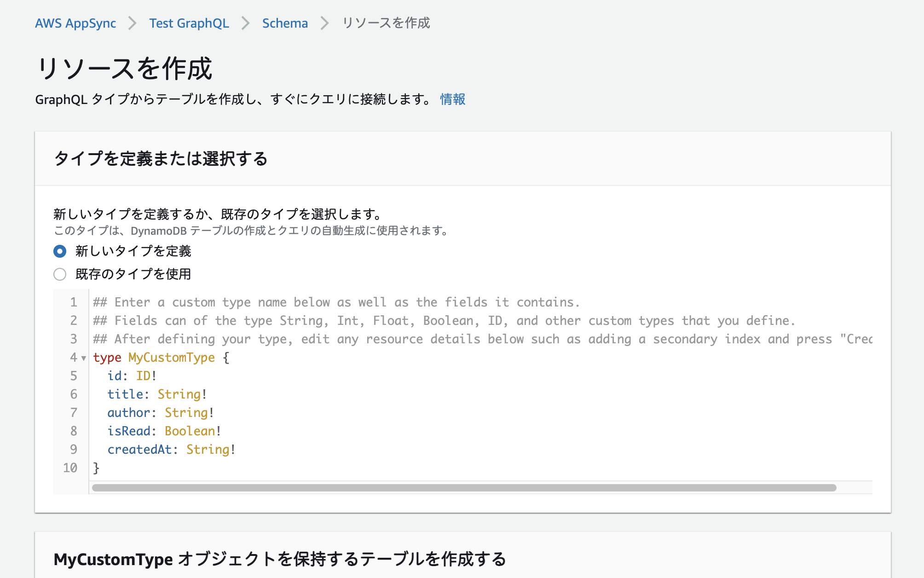Click the 'type' keyword on line 4
This screenshot has width=924, height=578.
[x=107, y=358]
